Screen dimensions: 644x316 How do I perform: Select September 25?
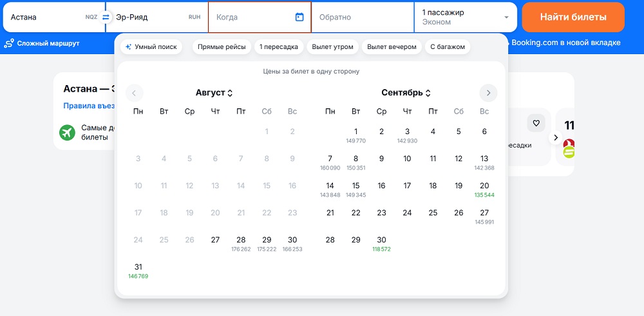[x=433, y=213]
